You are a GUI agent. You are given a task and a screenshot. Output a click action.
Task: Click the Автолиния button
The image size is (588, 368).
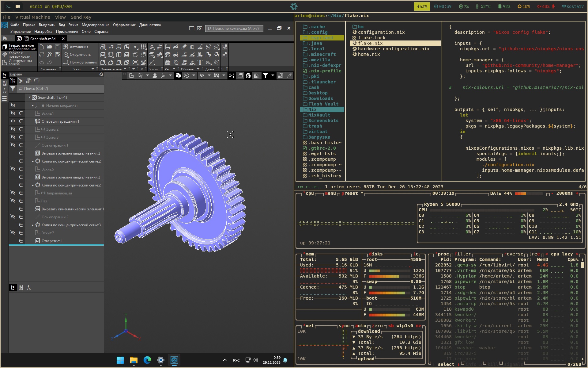tap(76, 47)
